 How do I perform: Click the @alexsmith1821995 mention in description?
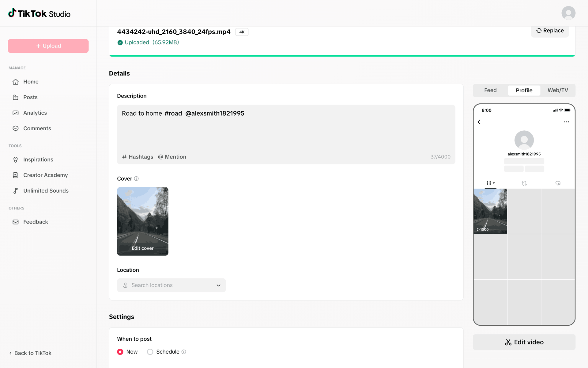215,113
